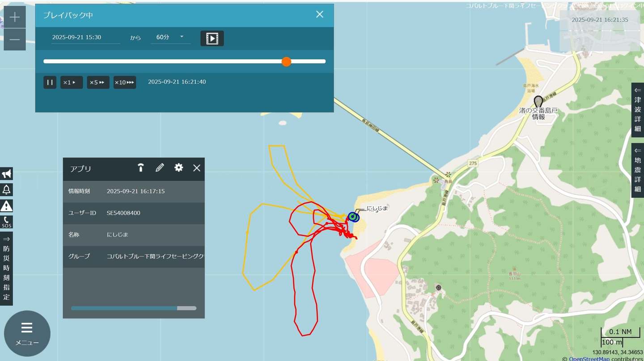The width and height of the screenshot is (644, 361).
Task: Open the warning triangle alert icon
Action: coord(6,206)
